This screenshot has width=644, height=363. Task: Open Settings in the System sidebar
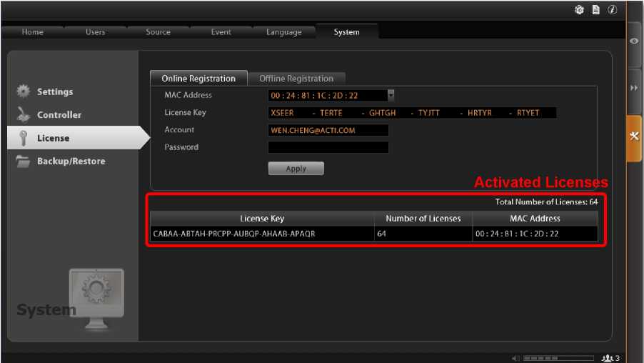click(x=54, y=91)
